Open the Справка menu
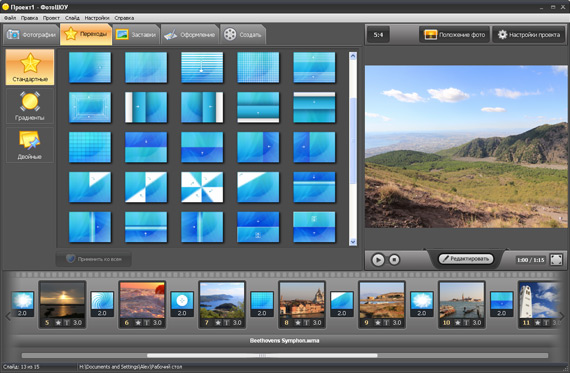 tap(124, 18)
